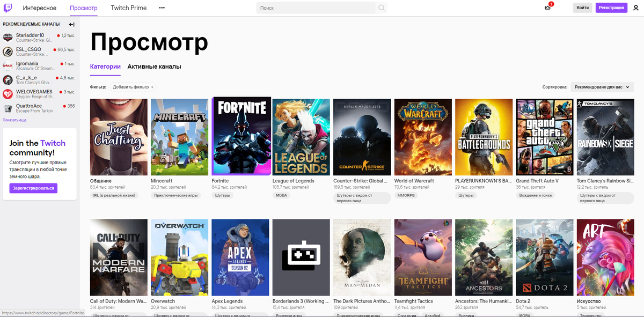Open the Apex Legends cover

[240, 257]
